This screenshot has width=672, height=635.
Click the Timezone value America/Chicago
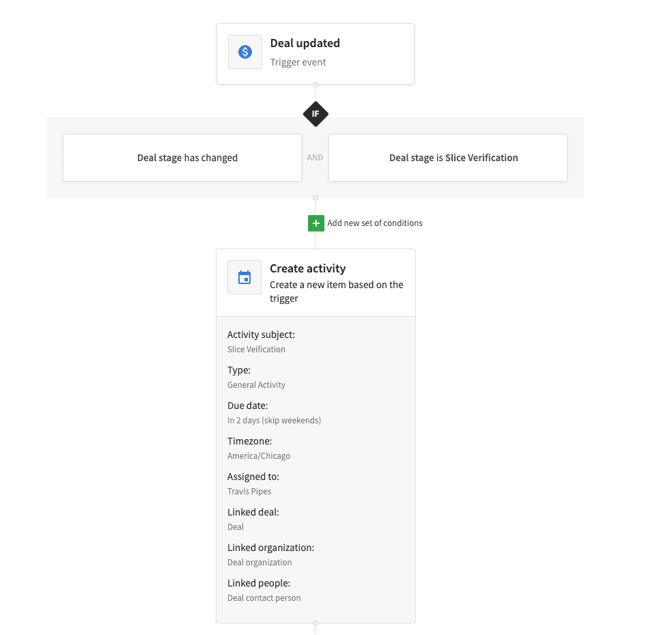[258, 456]
